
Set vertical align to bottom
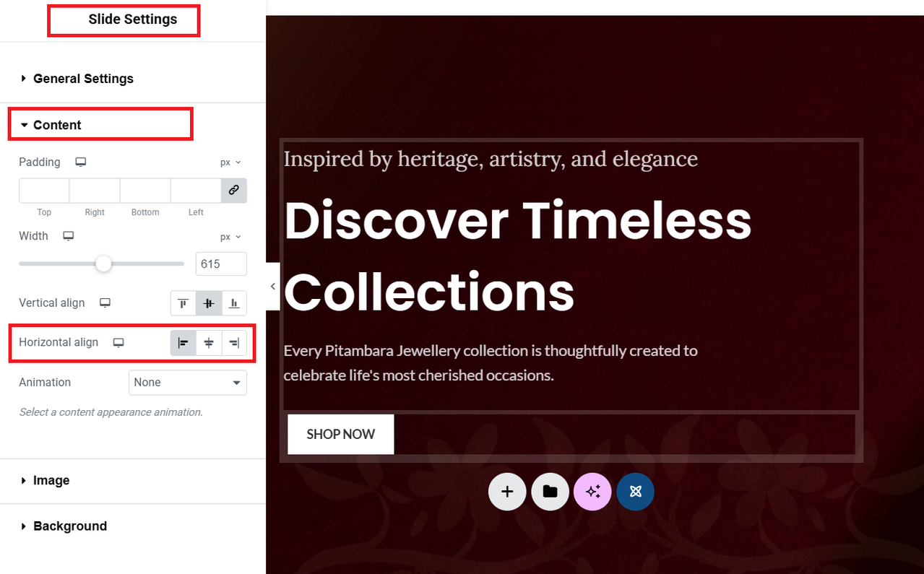(234, 303)
